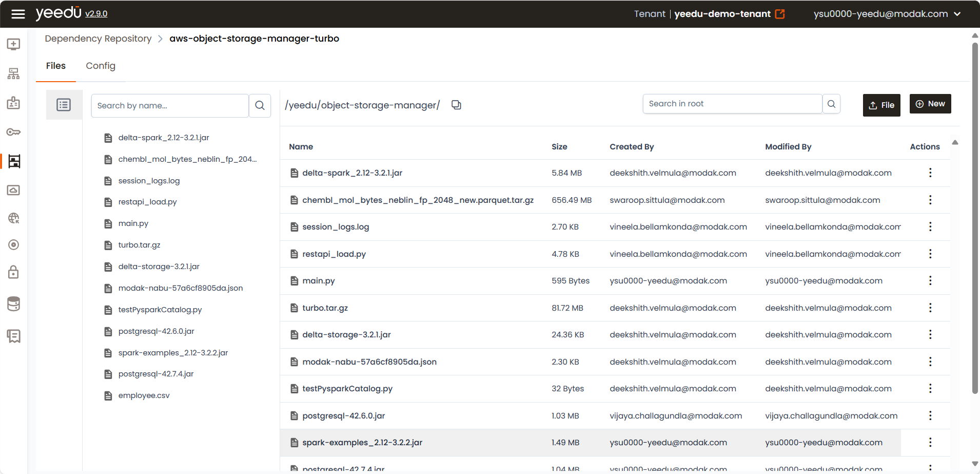Open the database icon in the left sidebar
The height and width of the screenshot is (474, 980).
pyautogui.click(x=14, y=304)
